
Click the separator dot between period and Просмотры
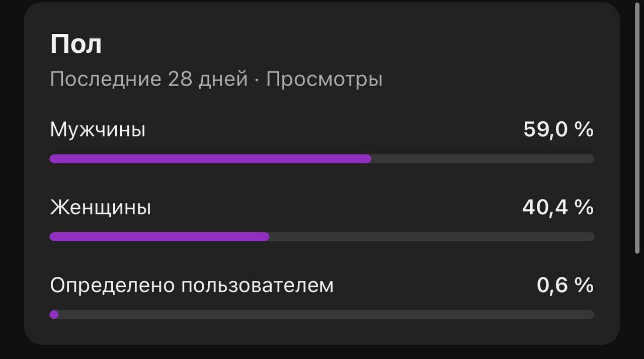(257, 80)
